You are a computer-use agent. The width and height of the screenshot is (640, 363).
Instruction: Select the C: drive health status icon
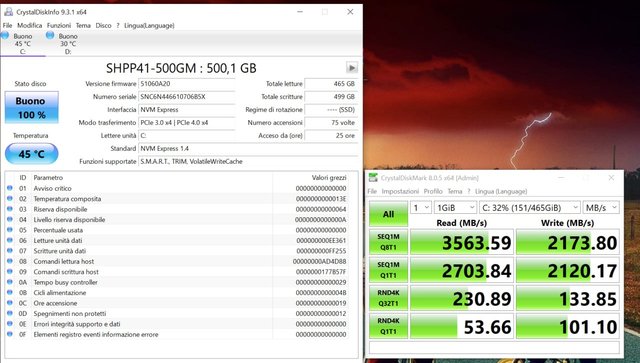coord(5,36)
